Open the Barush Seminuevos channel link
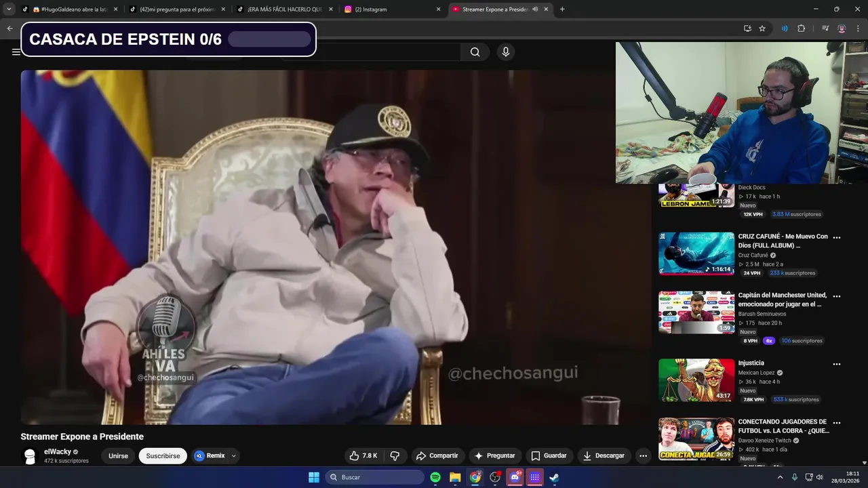Screen dimensions: 868x488 click(762, 314)
